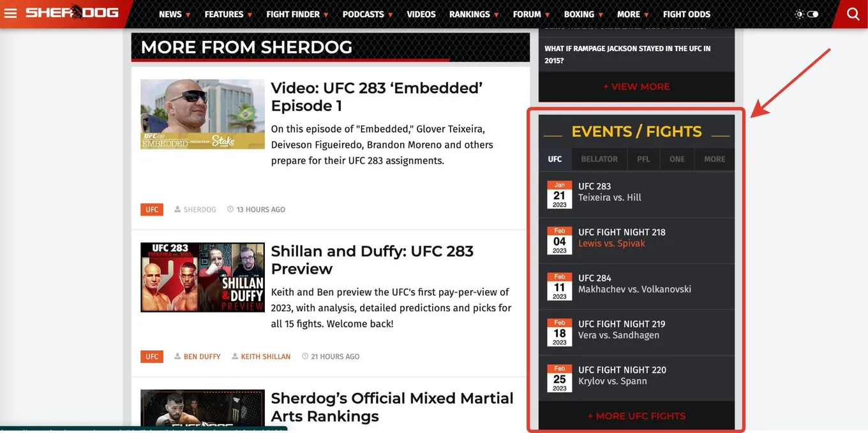The height and width of the screenshot is (433, 868).
Task: Click the Keith Shillan author link
Action: point(266,356)
